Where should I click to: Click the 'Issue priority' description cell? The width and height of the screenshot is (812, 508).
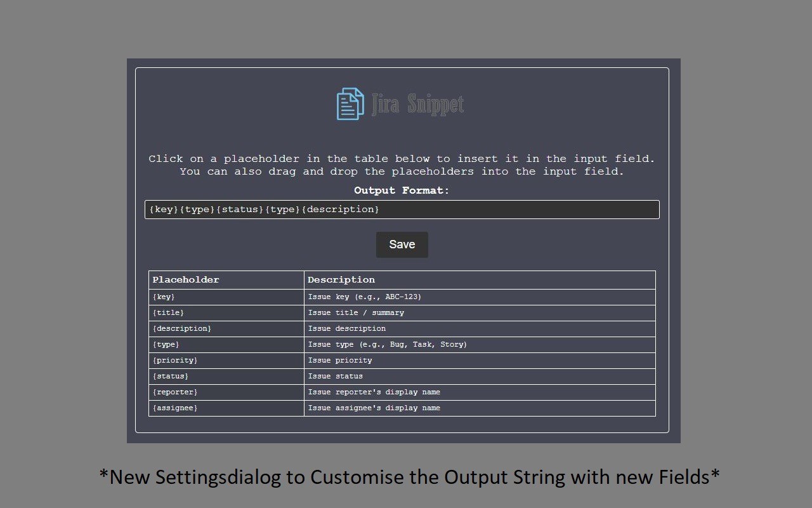pos(480,361)
